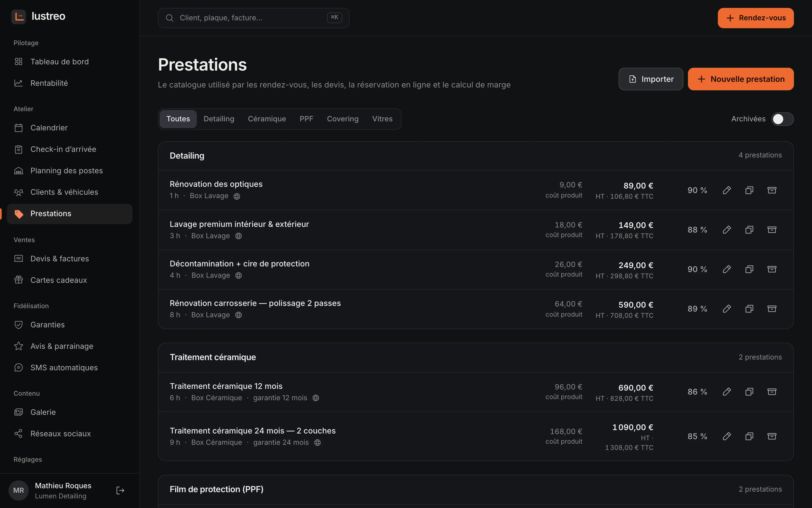Focus the Client, plaque, facture search field
Image resolution: width=812 pixels, height=508 pixels.
pyautogui.click(x=254, y=18)
